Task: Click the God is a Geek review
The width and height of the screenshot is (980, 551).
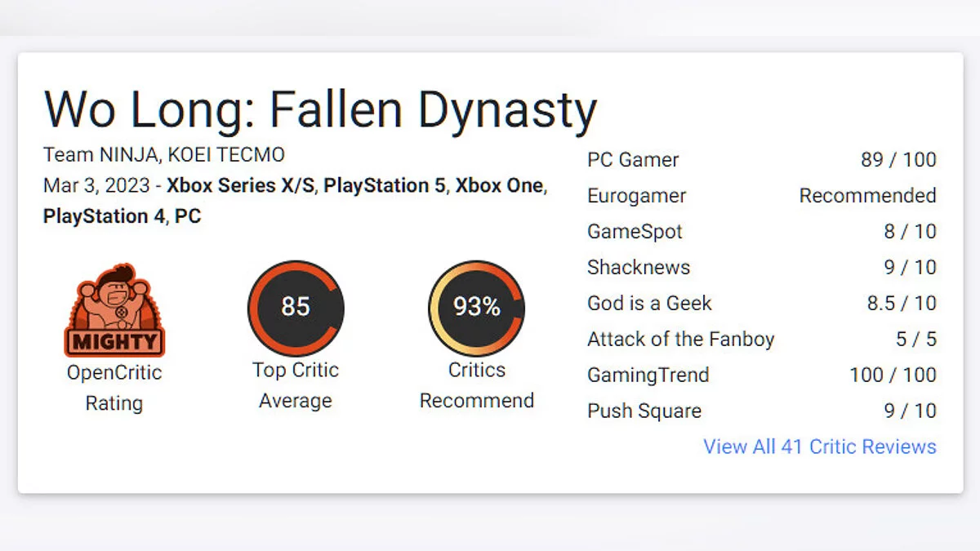Action: point(649,304)
